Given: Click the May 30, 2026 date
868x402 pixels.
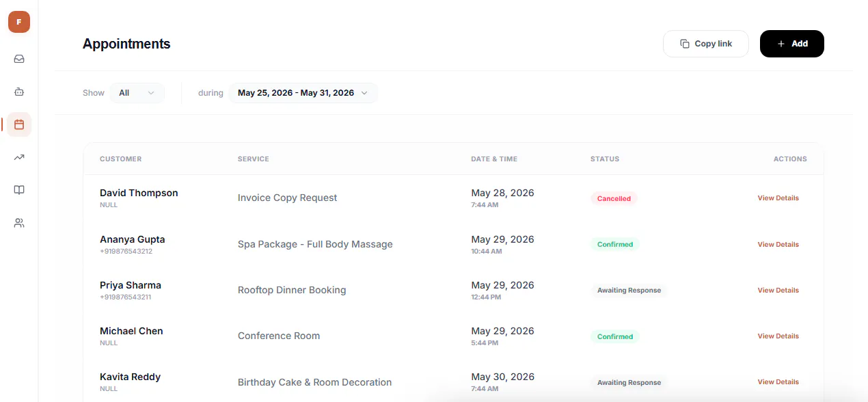Looking at the screenshot, I should tap(502, 377).
